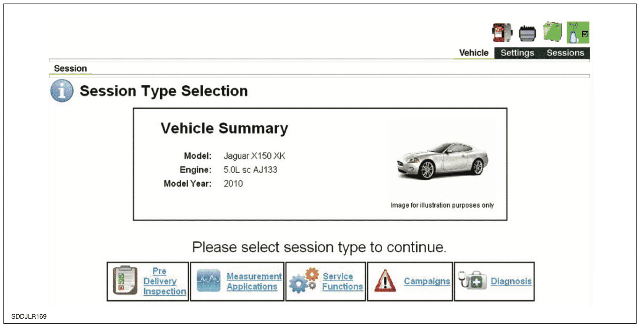This screenshot has width=644, height=331.
Task: Click the clipboard icon for Pre Delivery Inspection
Action: 125,280
